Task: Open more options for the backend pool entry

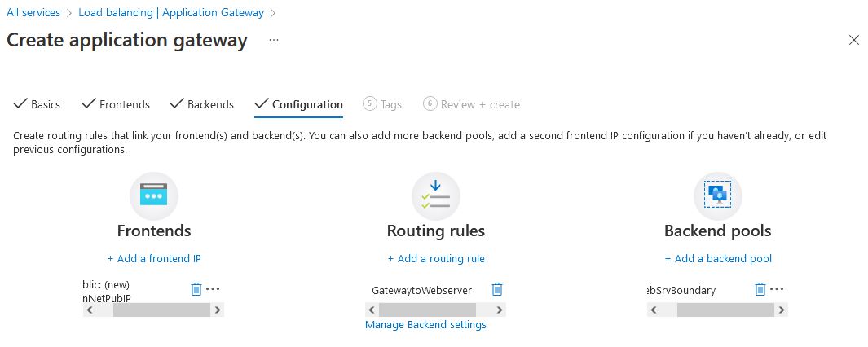Action: [x=777, y=289]
